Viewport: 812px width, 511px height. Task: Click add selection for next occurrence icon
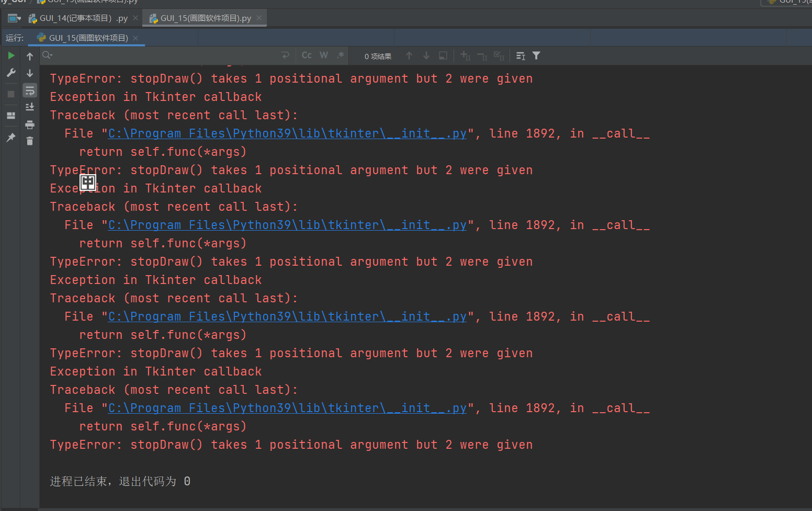pyautogui.click(x=465, y=55)
